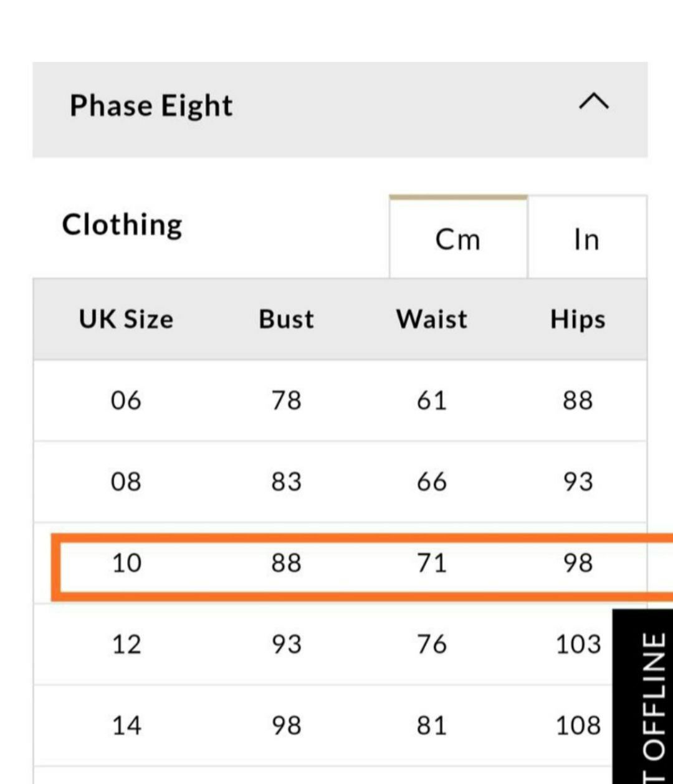Image resolution: width=673 pixels, height=784 pixels.
Task: Click hips value 108 for size 14
Action: (578, 725)
